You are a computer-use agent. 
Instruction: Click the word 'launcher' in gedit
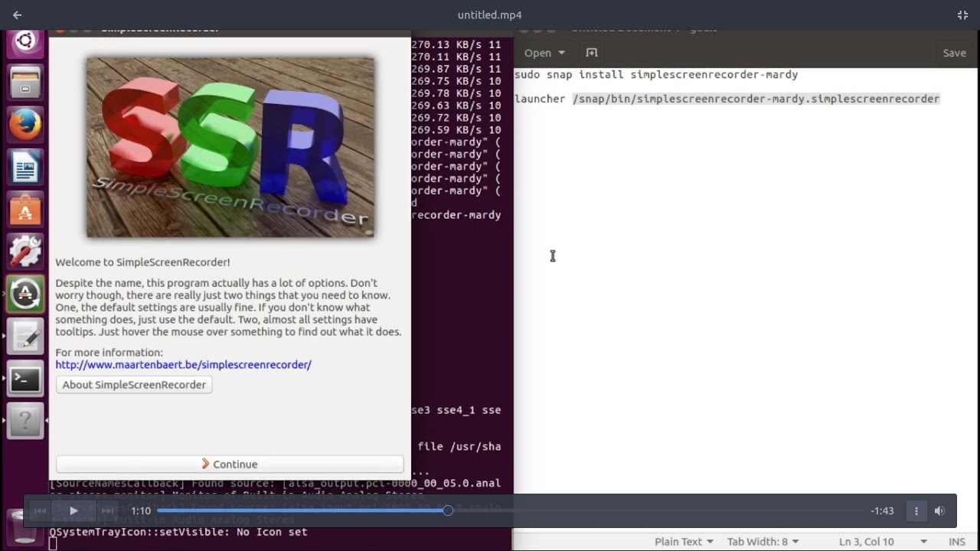pos(540,99)
